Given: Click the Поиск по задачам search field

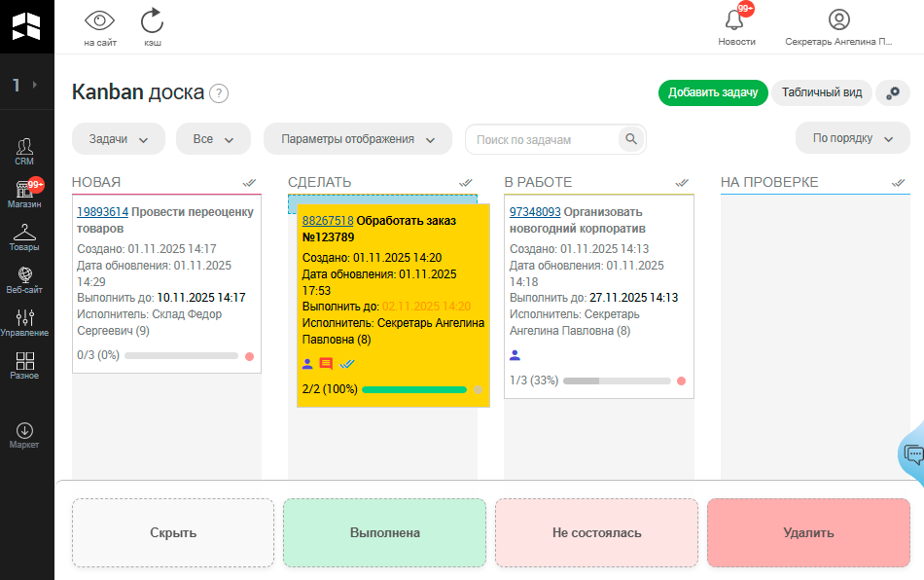Looking at the screenshot, I should (543, 139).
